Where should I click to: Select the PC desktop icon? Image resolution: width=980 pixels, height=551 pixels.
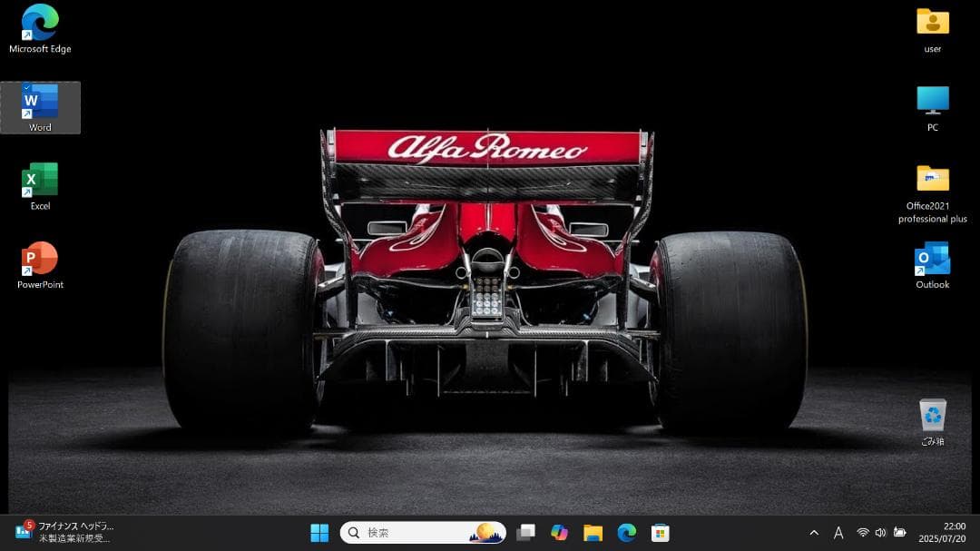point(933,108)
